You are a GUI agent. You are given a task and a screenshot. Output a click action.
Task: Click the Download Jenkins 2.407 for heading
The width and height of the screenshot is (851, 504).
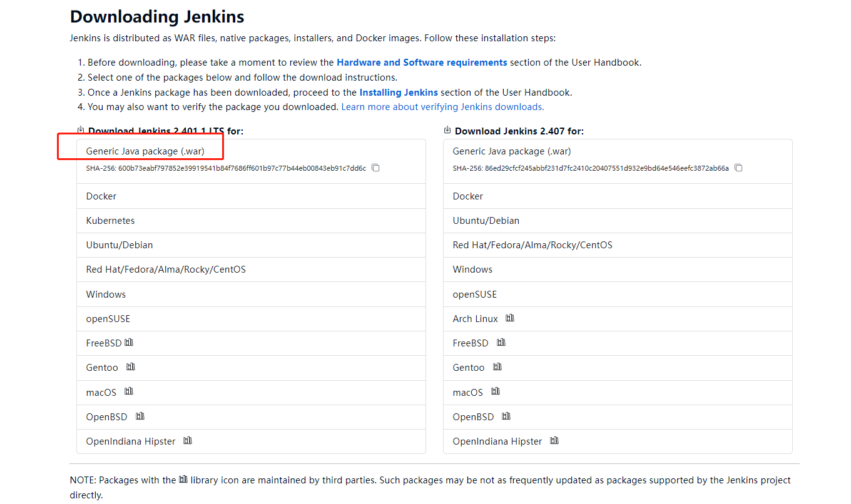coord(519,131)
